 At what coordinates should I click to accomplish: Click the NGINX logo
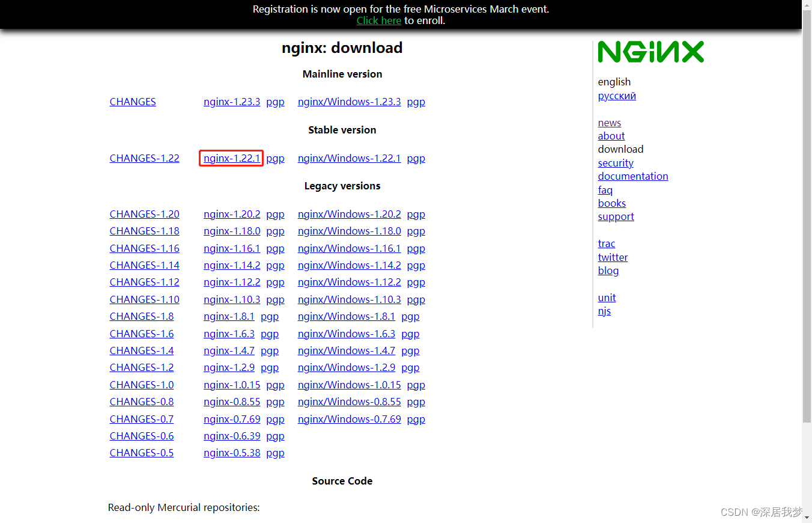coord(651,52)
